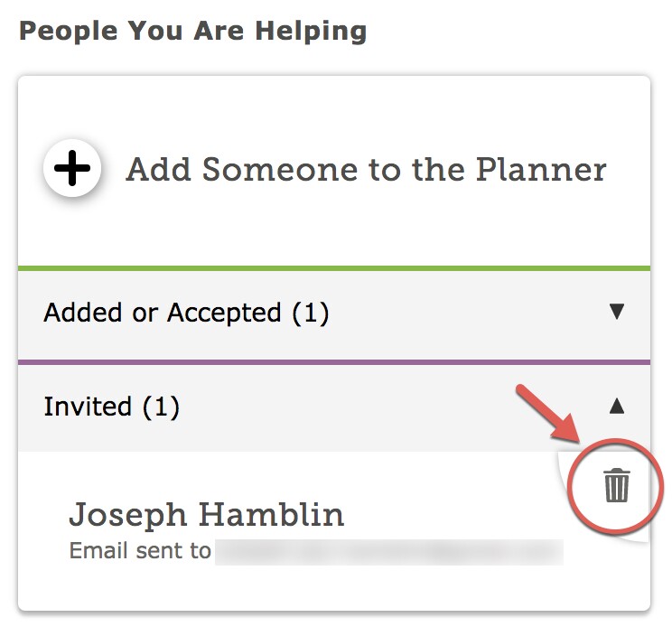Select the Added or Accepted (1) header
Screen dimensions: 672x636
(x=334, y=313)
